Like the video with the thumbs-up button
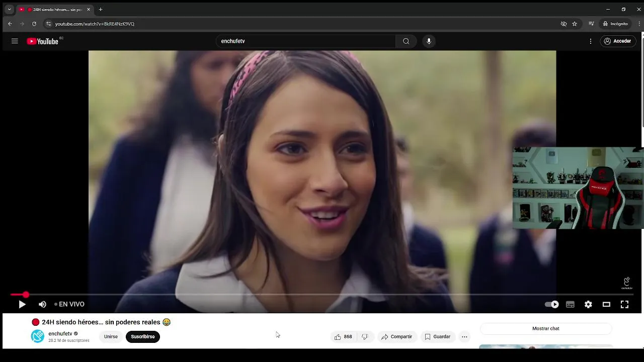 (344, 337)
